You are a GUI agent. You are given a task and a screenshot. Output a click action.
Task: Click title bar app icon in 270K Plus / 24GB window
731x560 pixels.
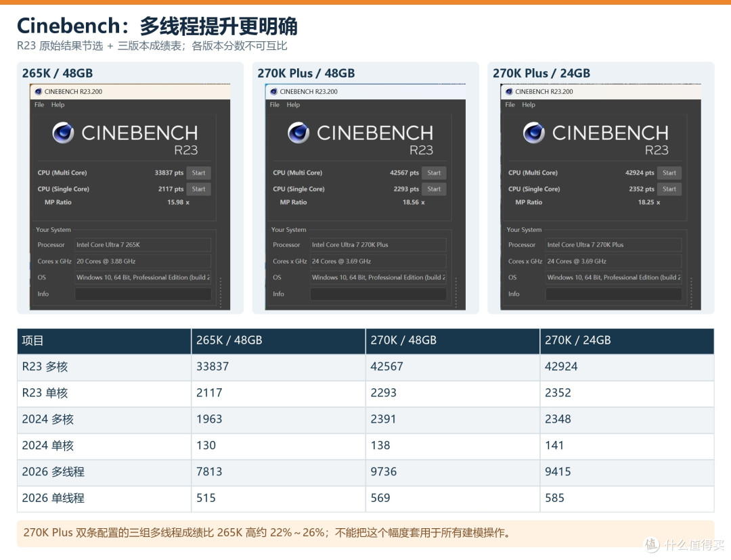[509, 91]
